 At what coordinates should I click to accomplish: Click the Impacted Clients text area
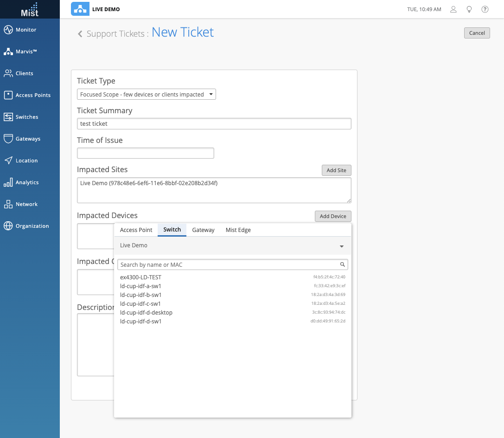[96, 282]
